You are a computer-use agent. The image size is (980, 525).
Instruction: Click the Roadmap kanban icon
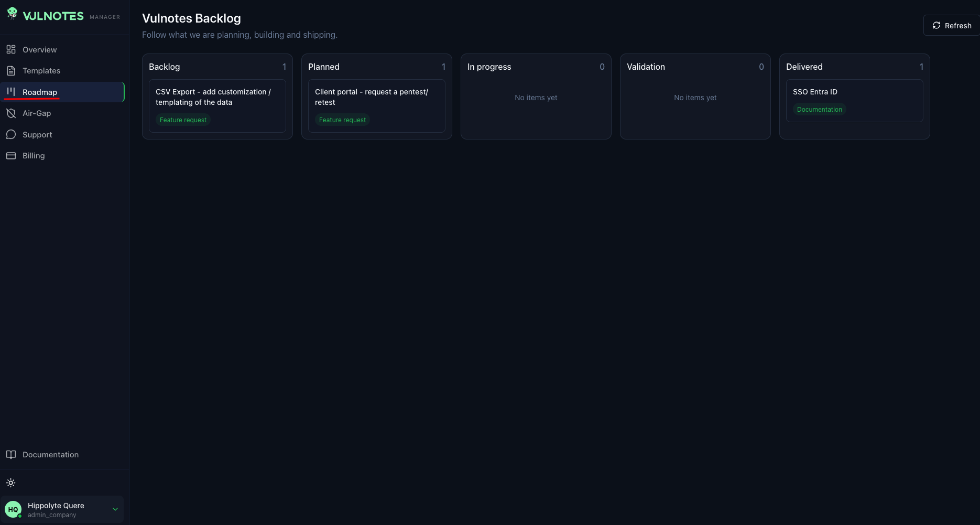(x=11, y=92)
